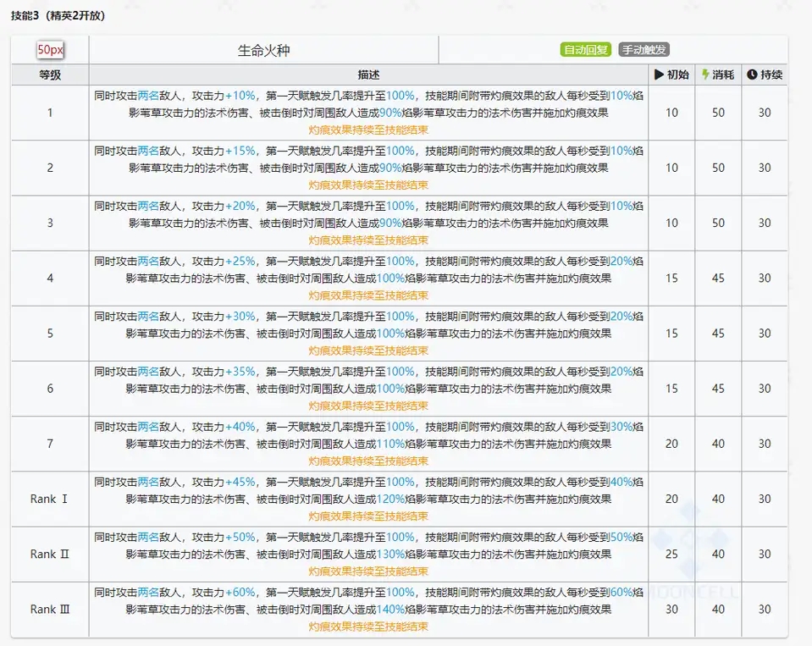Viewport: 812px width, 646px height.
Task: Select the level 4 cell
Action: coord(50,278)
